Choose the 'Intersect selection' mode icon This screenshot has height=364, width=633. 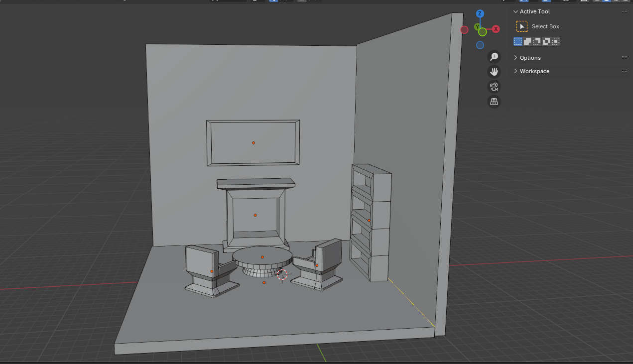[x=556, y=41]
